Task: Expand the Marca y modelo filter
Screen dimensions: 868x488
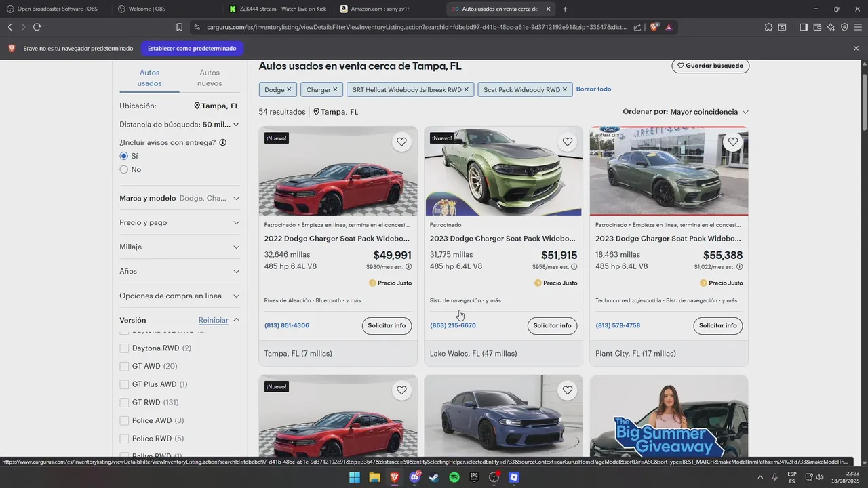Action: click(x=180, y=198)
